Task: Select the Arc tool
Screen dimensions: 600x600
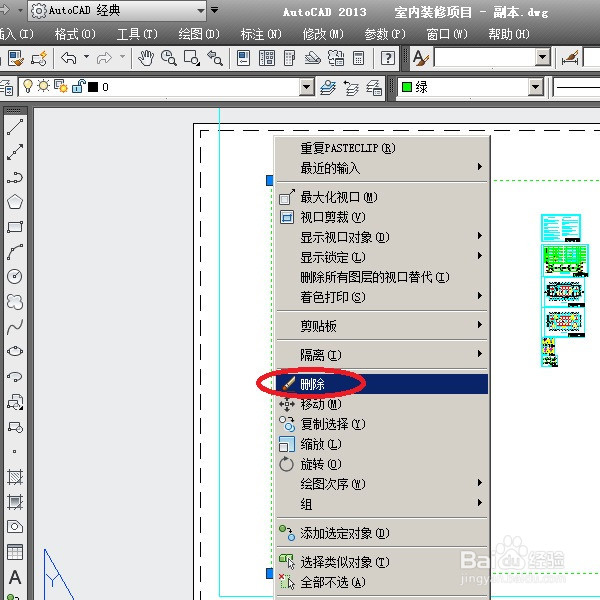Action: coord(15,252)
